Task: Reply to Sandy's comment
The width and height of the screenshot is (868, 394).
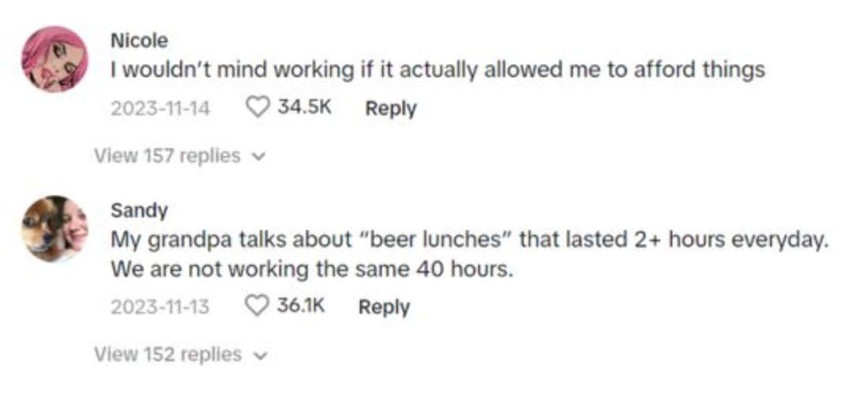Action: coord(384,307)
